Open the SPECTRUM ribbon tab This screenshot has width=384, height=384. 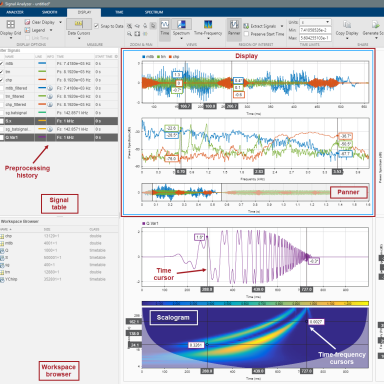pyautogui.click(x=154, y=12)
